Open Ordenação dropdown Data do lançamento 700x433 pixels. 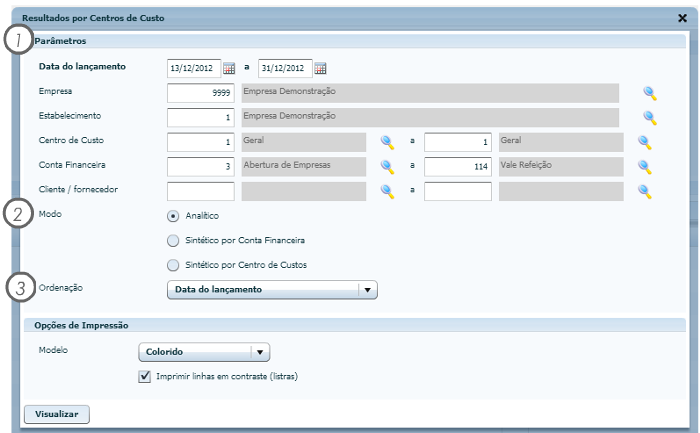coord(272,290)
